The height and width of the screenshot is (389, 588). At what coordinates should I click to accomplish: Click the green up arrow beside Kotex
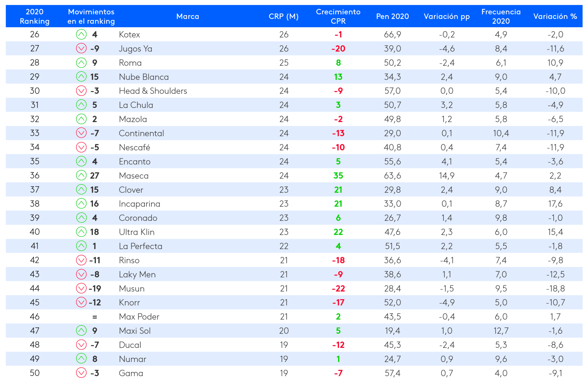81,34
